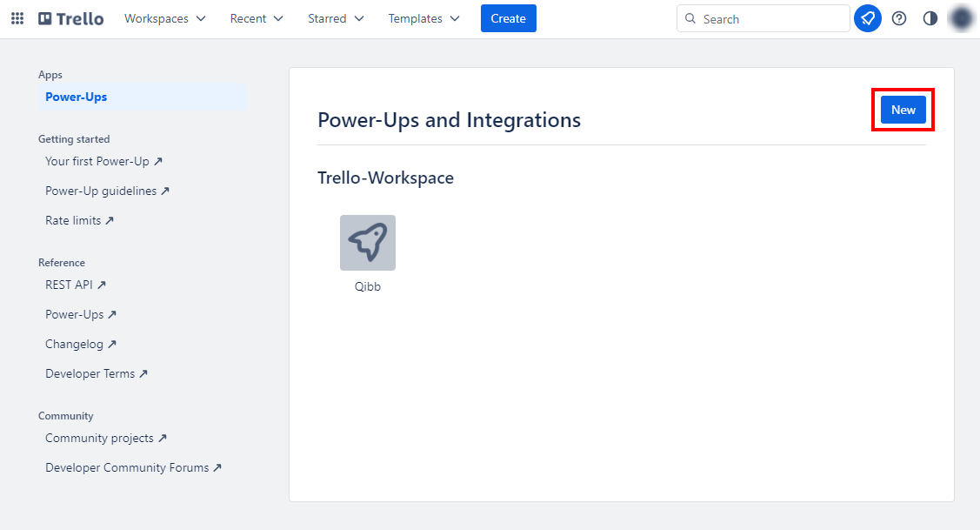Click the Create button
This screenshot has width=980, height=530.
508,18
